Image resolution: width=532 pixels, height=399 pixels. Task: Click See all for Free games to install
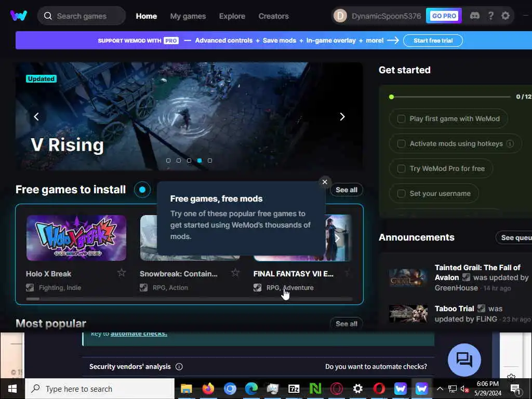click(347, 190)
